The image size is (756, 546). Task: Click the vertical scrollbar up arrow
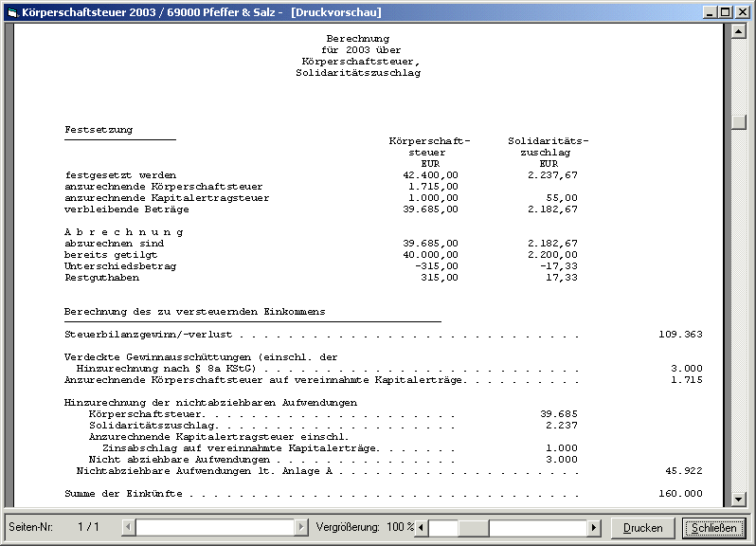coord(739,31)
